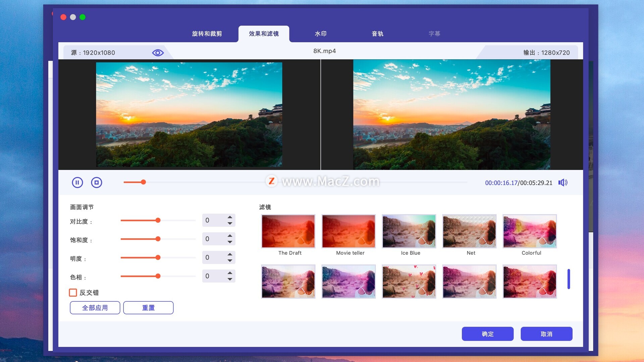Click the 00:00:16.17 current time readout
Viewport: 644px width, 362px height.
click(501, 183)
